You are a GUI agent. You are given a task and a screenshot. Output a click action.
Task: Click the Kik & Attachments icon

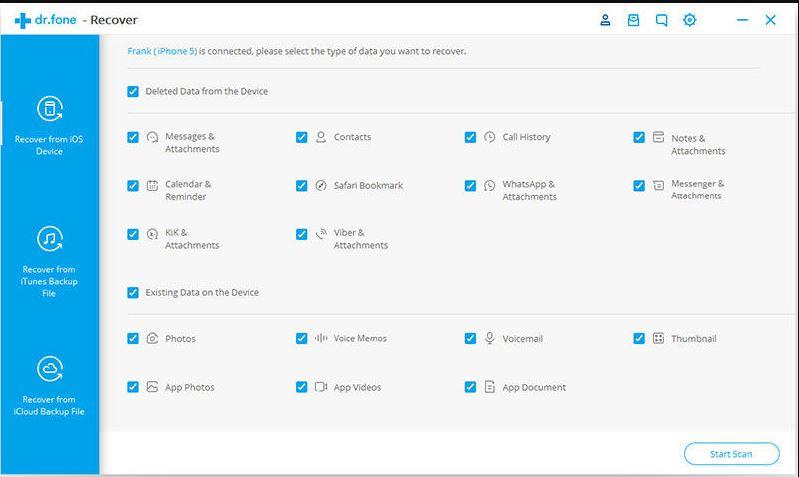pos(152,234)
